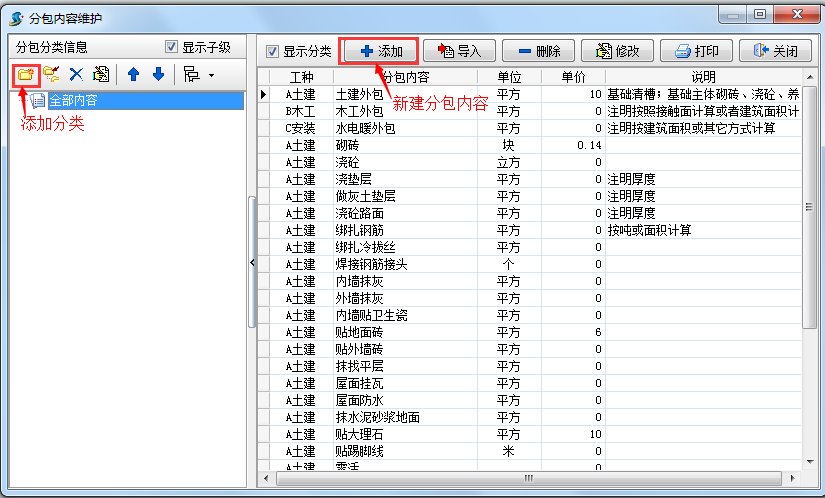The height and width of the screenshot is (498, 825).
Task: Toggle the 显示子级 checkbox
Action: click(x=172, y=47)
